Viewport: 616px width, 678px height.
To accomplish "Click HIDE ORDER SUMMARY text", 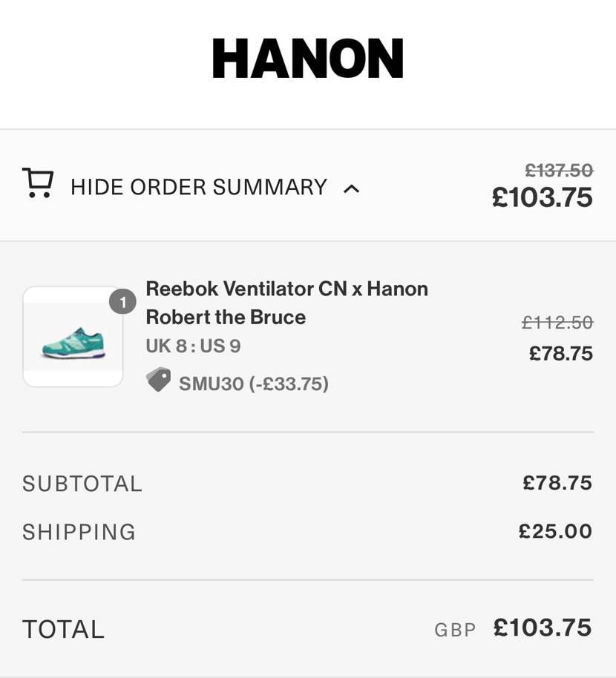I will (x=199, y=187).
